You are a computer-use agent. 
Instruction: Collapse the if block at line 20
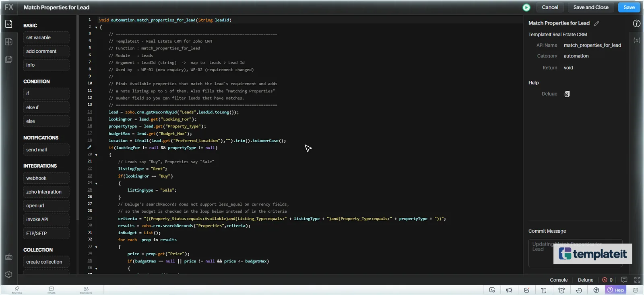click(96, 155)
